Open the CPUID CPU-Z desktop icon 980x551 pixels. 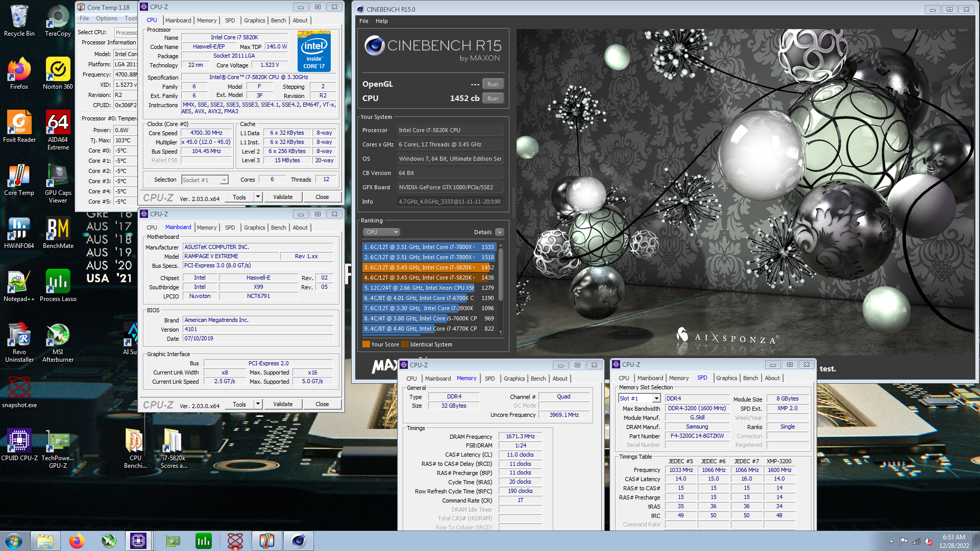point(19,445)
